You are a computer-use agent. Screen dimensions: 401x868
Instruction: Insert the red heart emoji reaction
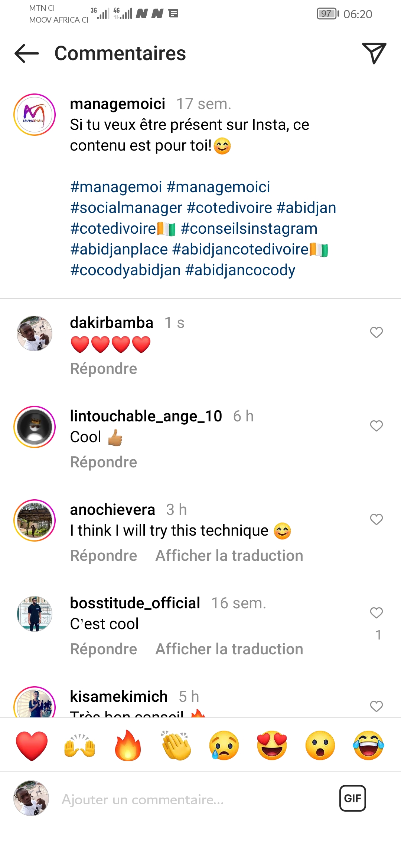[x=32, y=746]
